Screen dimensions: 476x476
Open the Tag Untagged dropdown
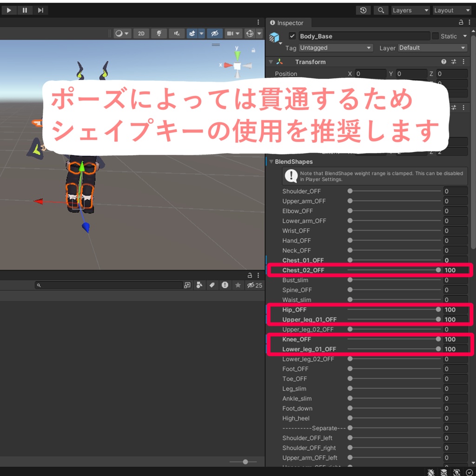click(336, 48)
